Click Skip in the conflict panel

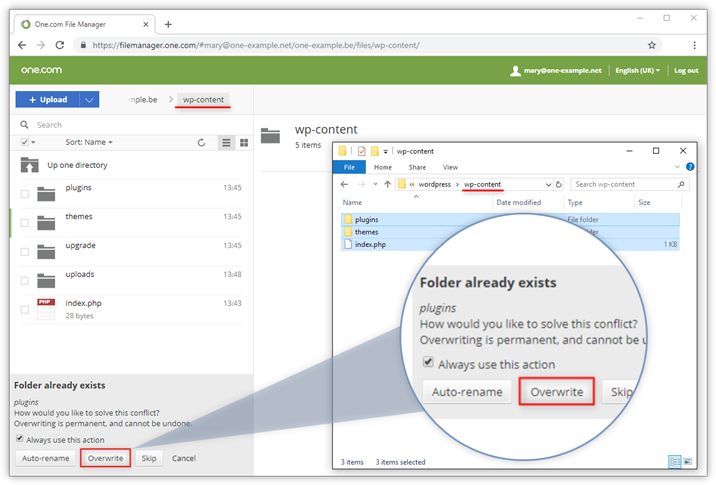pos(149,458)
